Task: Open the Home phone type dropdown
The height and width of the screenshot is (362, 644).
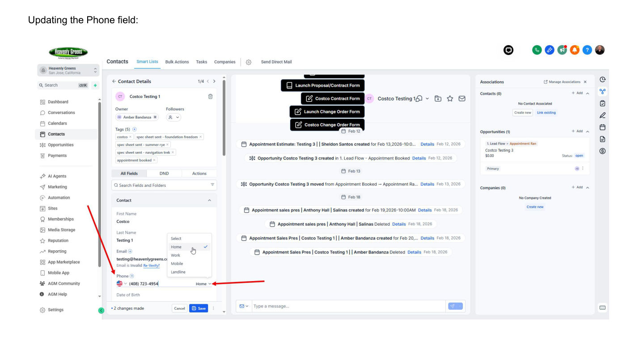Action: point(203,284)
